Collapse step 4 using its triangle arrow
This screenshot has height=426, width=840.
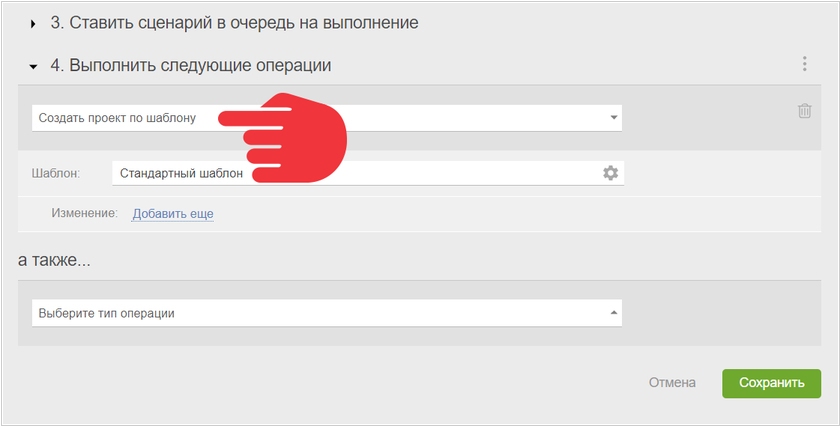coord(33,67)
